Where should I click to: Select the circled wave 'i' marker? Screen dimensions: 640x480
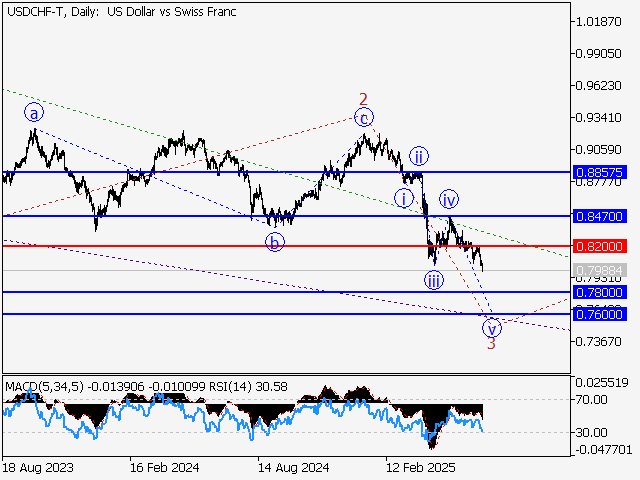pyautogui.click(x=403, y=197)
